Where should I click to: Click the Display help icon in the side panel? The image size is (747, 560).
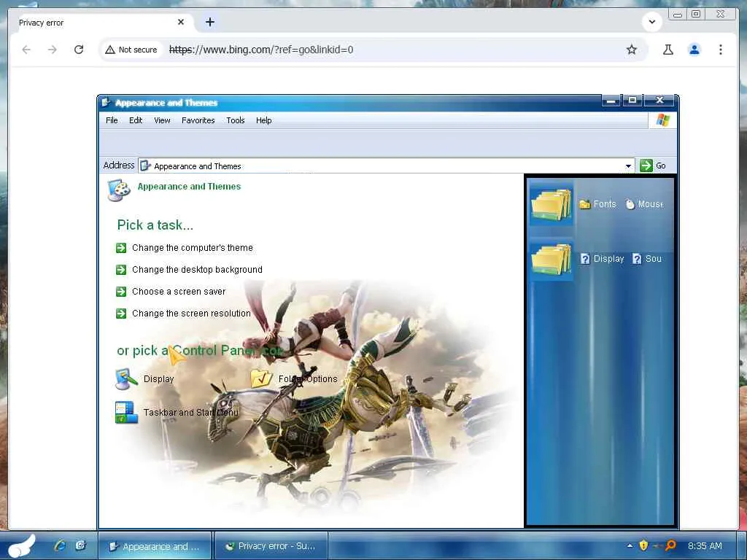coord(585,259)
